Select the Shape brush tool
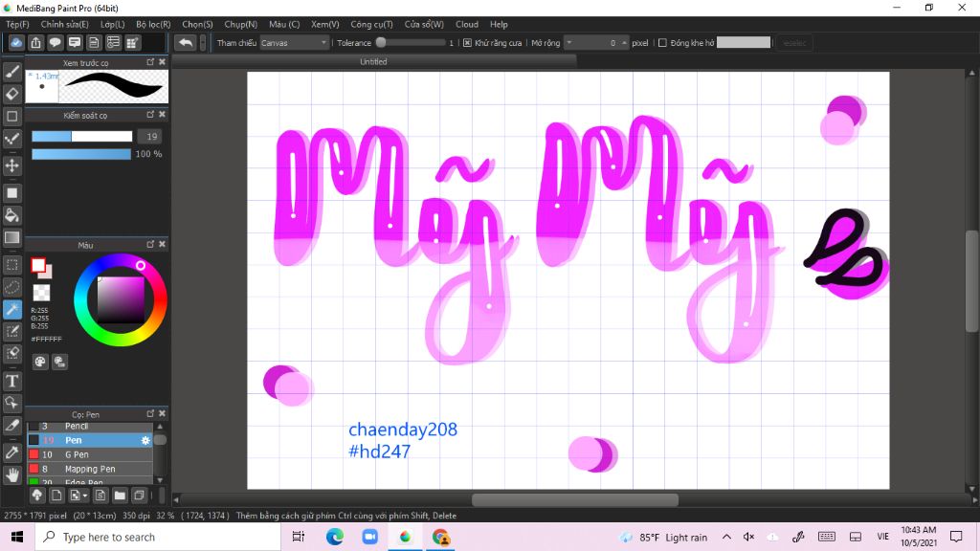This screenshot has width=980, height=551. tap(11, 116)
